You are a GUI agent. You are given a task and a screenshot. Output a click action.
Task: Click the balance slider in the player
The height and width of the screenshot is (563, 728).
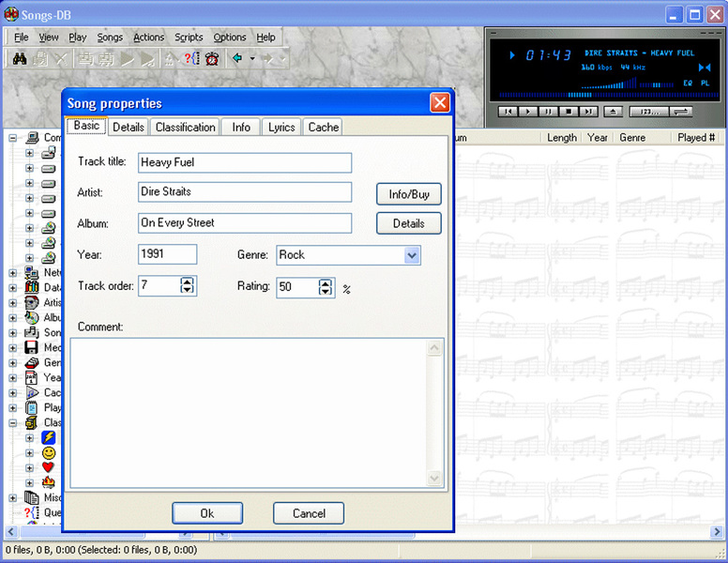[x=657, y=84]
